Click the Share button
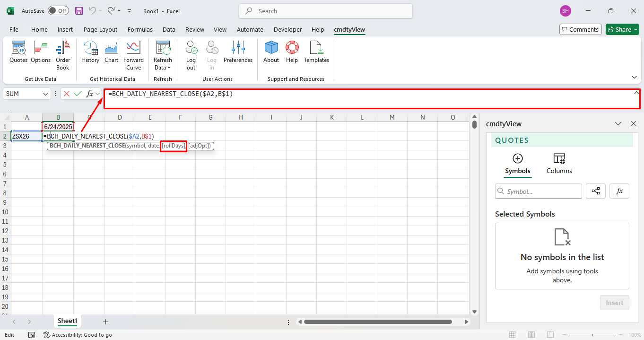The image size is (644, 340). coord(623,29)
